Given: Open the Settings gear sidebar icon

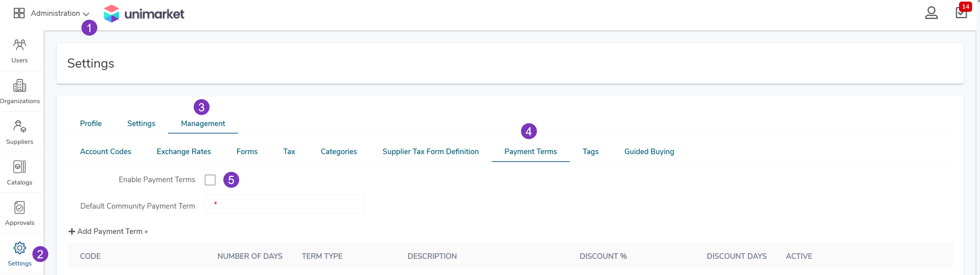Looking at the screenshot, I should pyautogui.click(x=20, y=248).
